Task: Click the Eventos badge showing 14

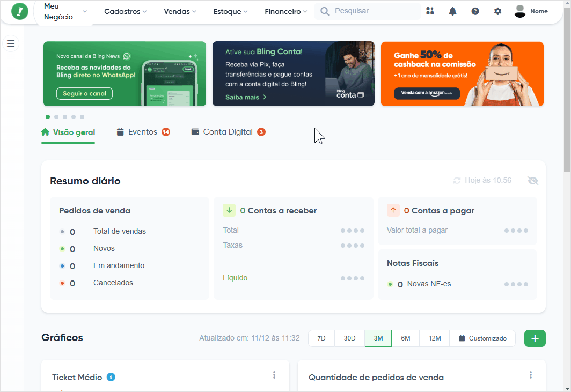Action: click(166, 132)
